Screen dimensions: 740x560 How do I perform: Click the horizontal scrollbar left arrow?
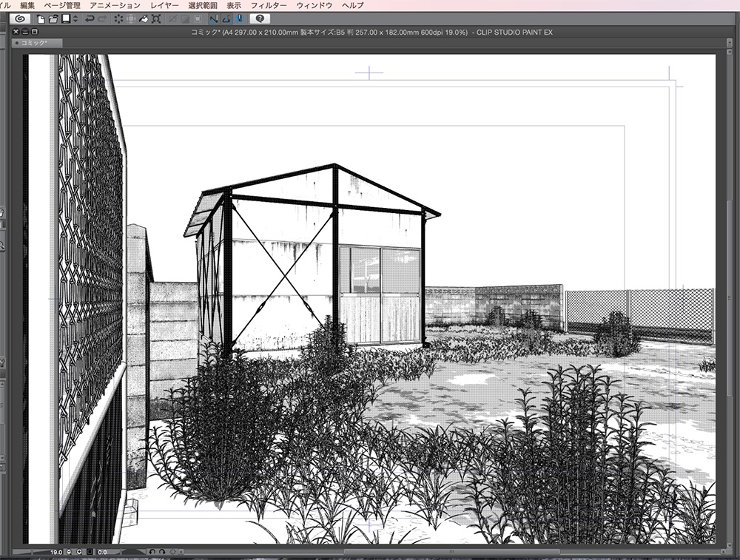point(181,552)
